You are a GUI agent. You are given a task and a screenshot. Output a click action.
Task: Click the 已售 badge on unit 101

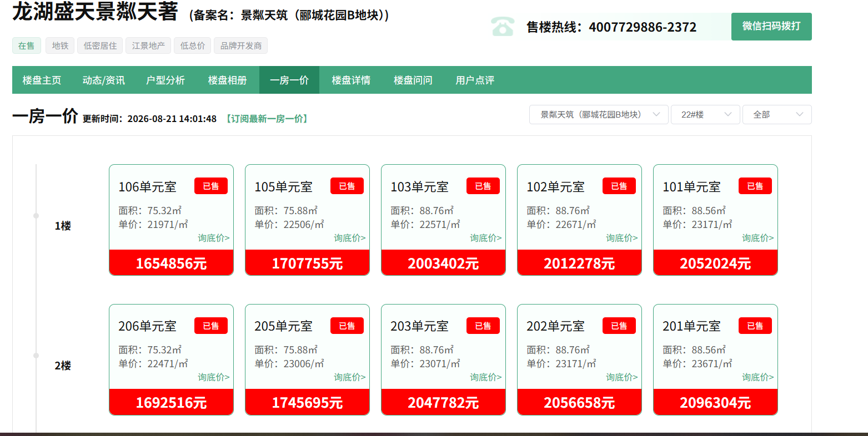coord(755,186)
